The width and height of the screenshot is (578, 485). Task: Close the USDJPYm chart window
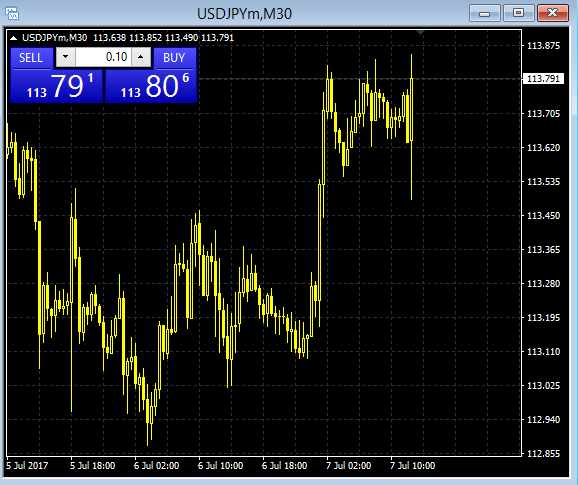point(553,14)
